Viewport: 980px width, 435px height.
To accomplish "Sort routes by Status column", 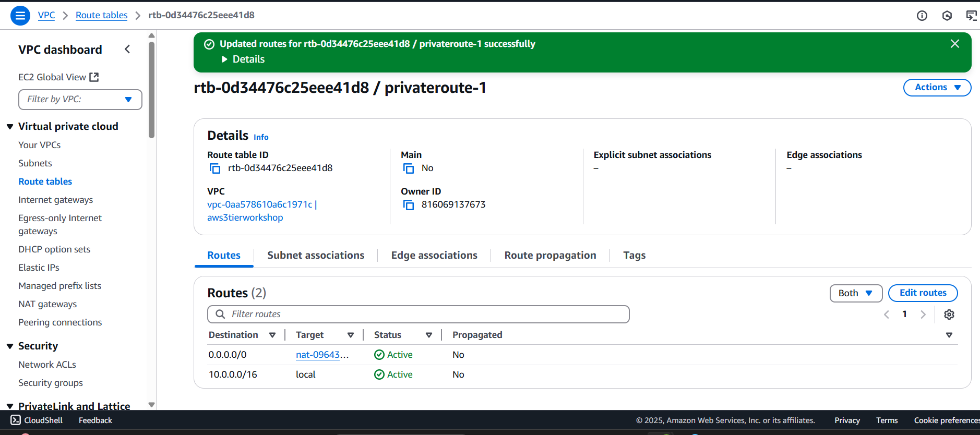I will pyautogui.click(x=429, y=335).
